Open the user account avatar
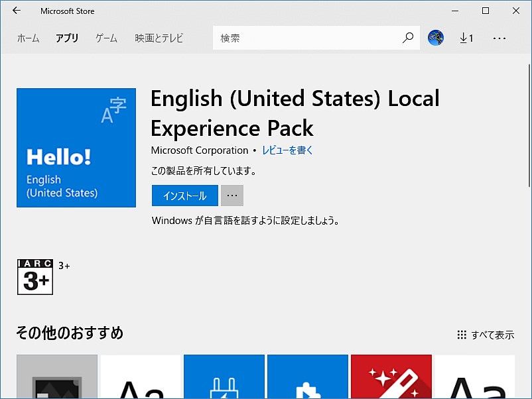Screen dimensions: 532x399 436,38
